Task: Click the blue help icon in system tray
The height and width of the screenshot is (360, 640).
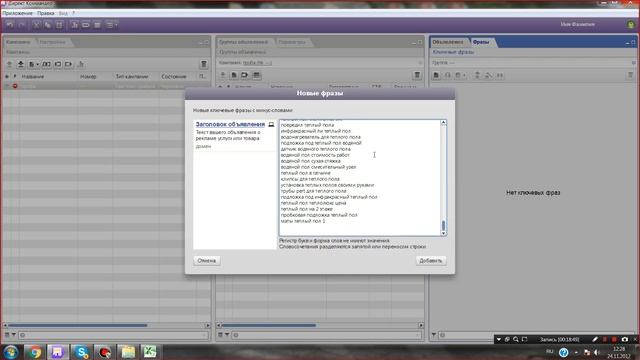Action: coord(564,352)
